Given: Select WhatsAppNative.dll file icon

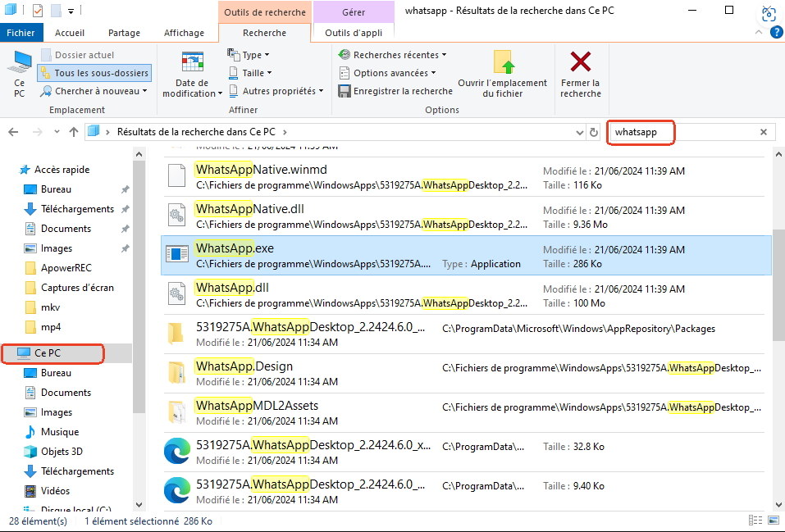Looking at the screenshot, I should pos(176,216).
